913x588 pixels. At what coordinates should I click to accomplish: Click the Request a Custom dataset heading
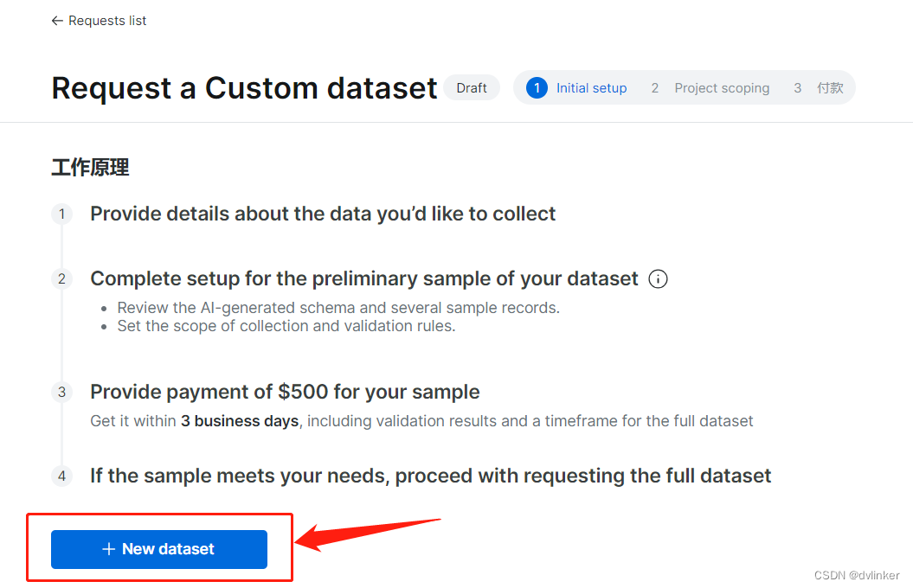244,88
